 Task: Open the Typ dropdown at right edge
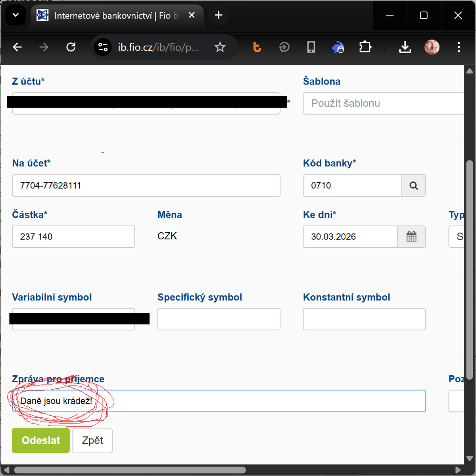point(457,237)
